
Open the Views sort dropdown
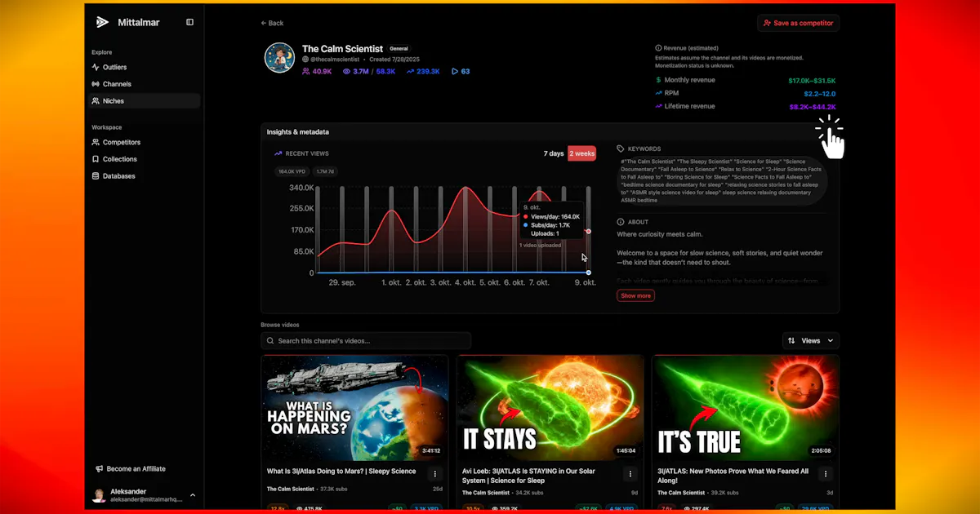(x=811, y=341)
